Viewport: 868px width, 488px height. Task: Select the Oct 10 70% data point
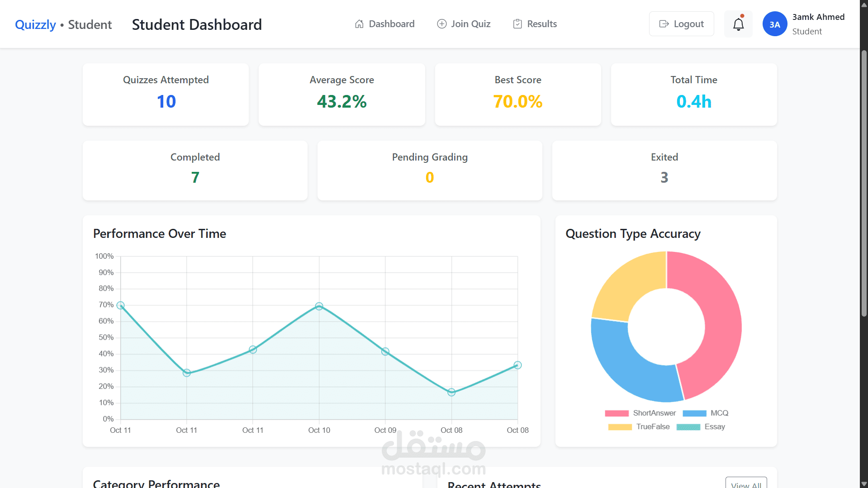pos(319,306)
